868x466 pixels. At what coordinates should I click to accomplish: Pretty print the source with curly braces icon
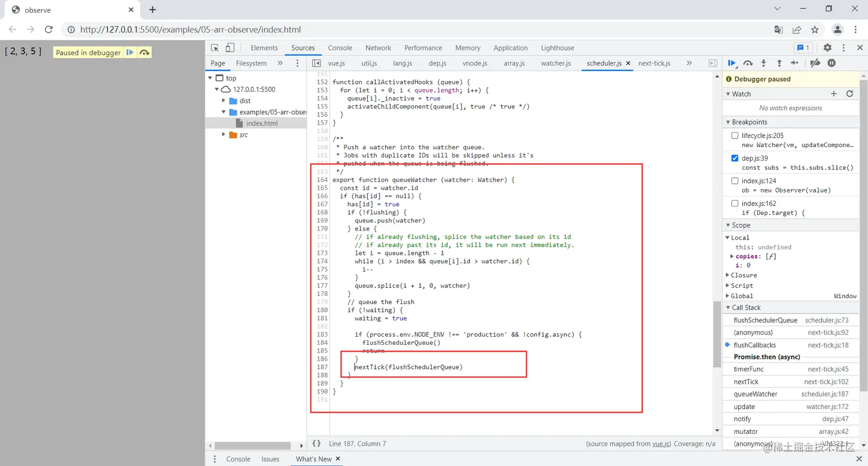(x=316, y=444)
